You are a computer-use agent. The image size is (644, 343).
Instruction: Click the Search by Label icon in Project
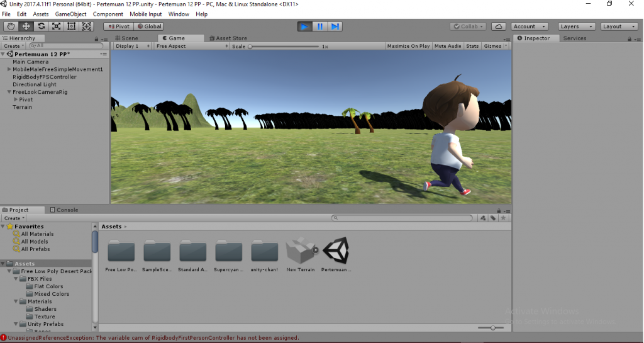[493, 218]
